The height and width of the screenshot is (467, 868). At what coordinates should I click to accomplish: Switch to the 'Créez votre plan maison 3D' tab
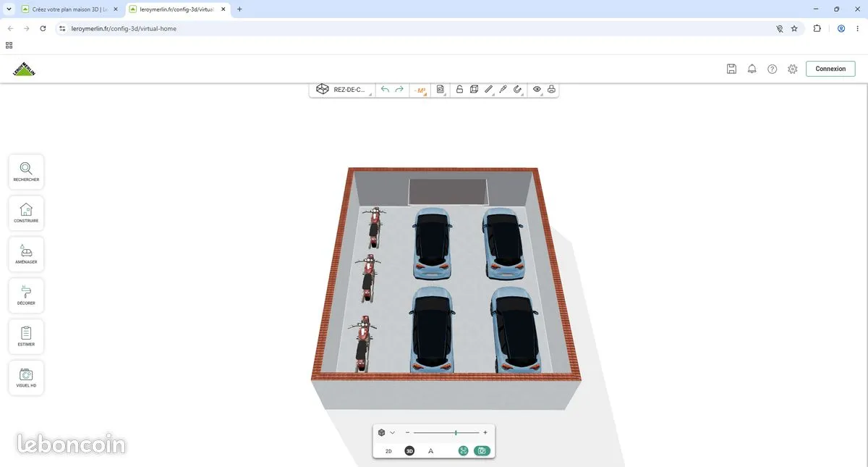click(x=69, y=9)
